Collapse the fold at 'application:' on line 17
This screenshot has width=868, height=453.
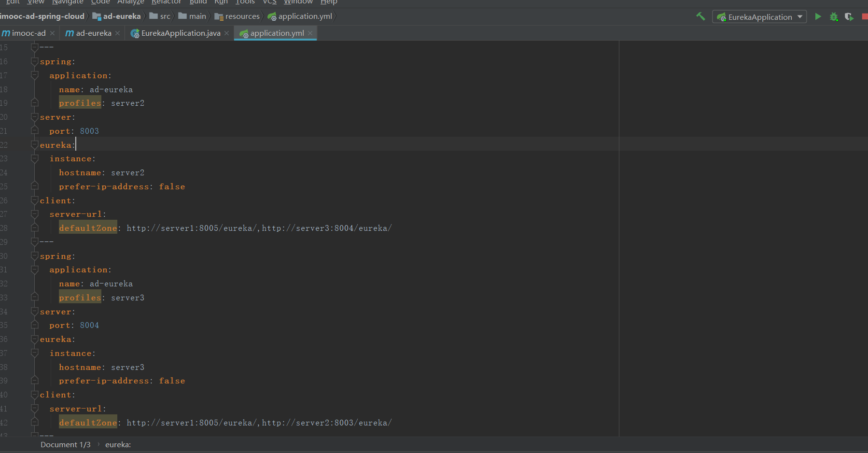point(35,76)
